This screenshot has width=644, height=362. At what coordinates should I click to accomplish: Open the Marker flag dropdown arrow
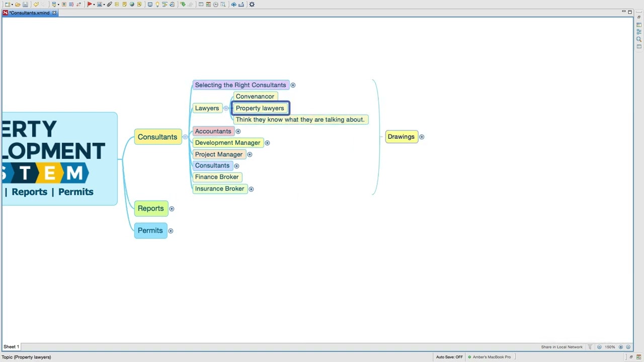(x=94, y=5)
